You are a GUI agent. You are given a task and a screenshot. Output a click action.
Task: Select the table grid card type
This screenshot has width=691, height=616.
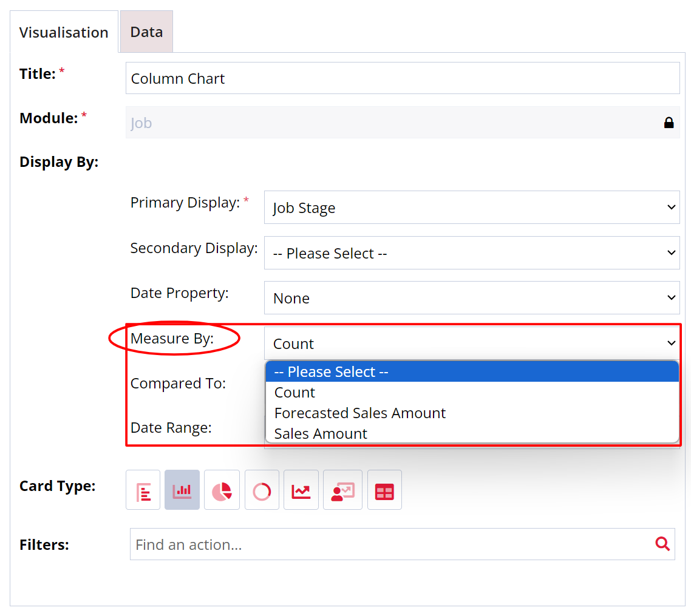pos(384,490)
